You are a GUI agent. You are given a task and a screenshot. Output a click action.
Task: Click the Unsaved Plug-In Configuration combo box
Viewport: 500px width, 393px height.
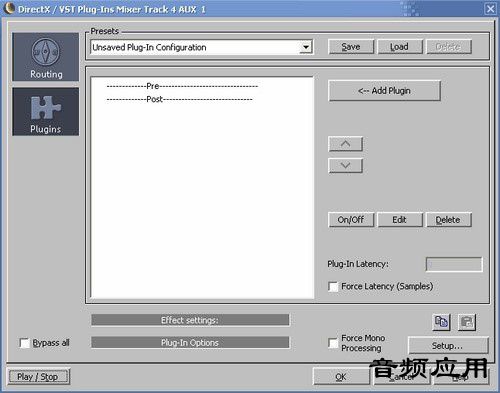pos(201,47)
